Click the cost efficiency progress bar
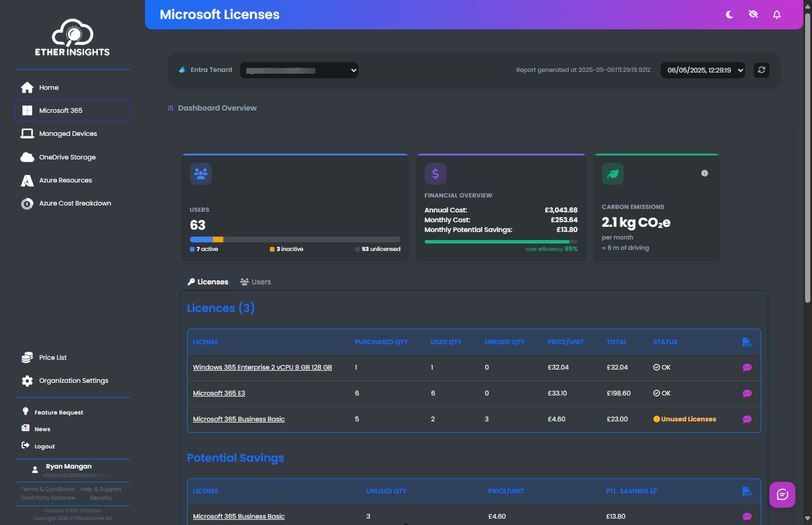Screen dimensions: 812x525 501,242
